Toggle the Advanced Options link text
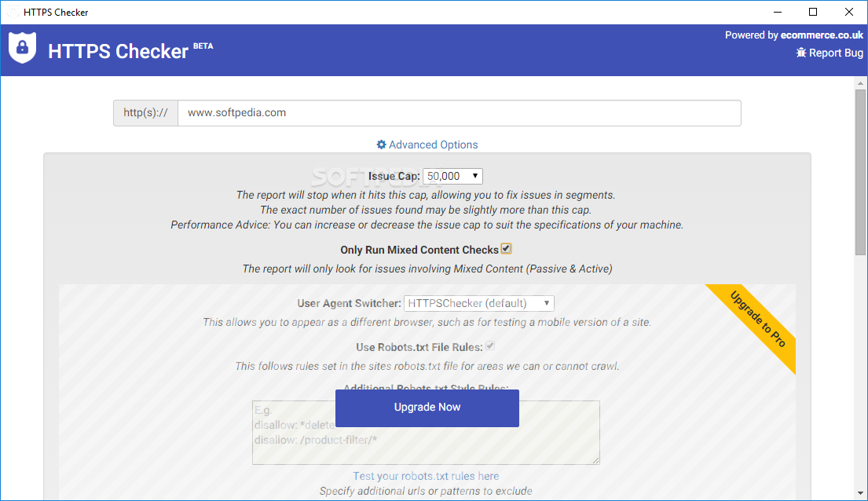868x501 pixels. (433, 144)
